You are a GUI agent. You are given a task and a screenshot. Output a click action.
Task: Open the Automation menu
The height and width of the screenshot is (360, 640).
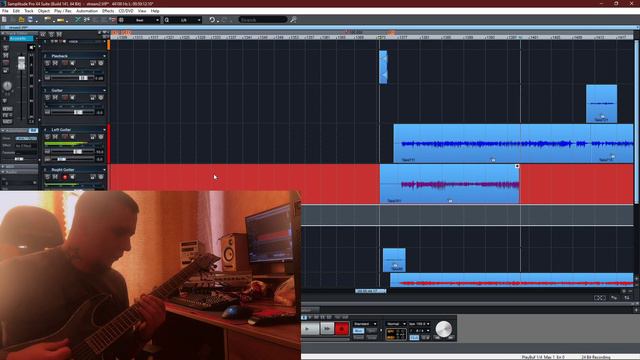click(87, 11)
